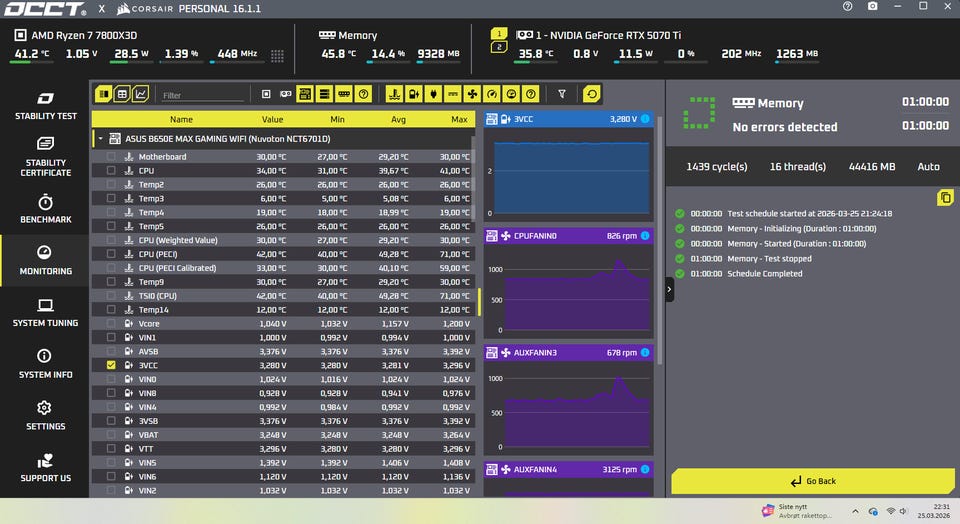Toggle the motherboard sensor source filter
This screenshot has width=960, height=524.
coord(304,94)
